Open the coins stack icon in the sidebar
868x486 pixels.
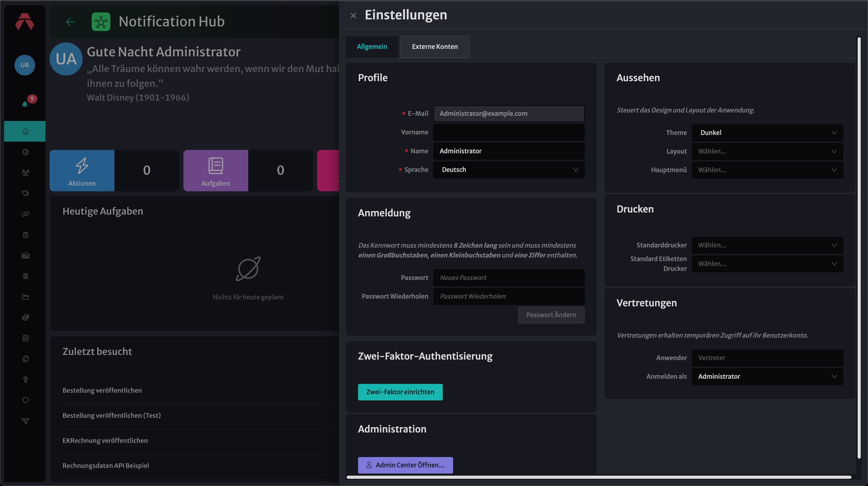click(25, 317)
